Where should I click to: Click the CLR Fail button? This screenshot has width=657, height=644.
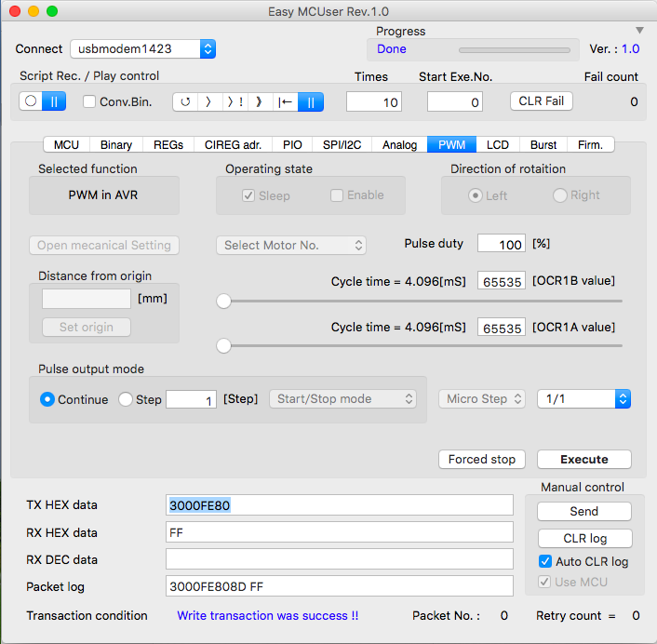541,101
